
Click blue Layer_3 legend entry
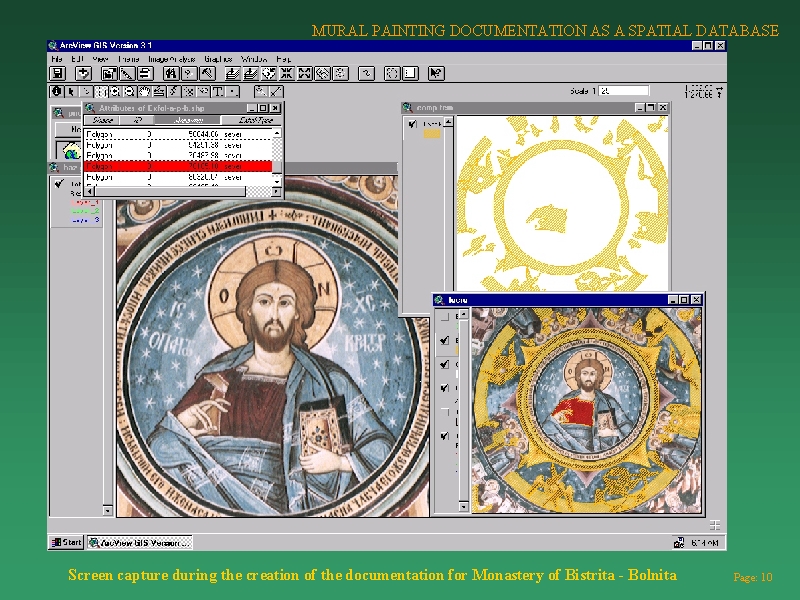point(85,220)
